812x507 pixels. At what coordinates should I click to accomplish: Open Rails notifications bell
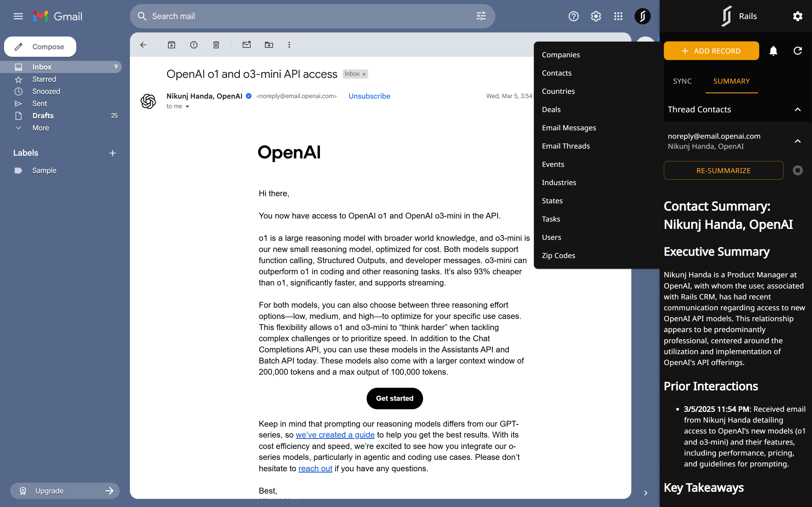[773, 51]
